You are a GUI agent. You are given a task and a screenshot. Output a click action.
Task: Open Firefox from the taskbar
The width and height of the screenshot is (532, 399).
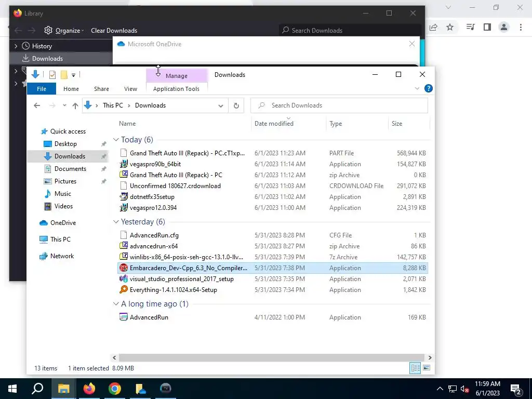[x=89, y=389]
